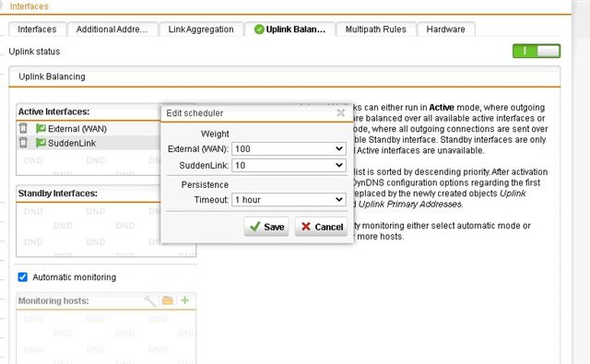The height and width of the screenshot is (364, 590).
Task: Click the Monitoring hosts empty list area
Action: click(106, 336)
